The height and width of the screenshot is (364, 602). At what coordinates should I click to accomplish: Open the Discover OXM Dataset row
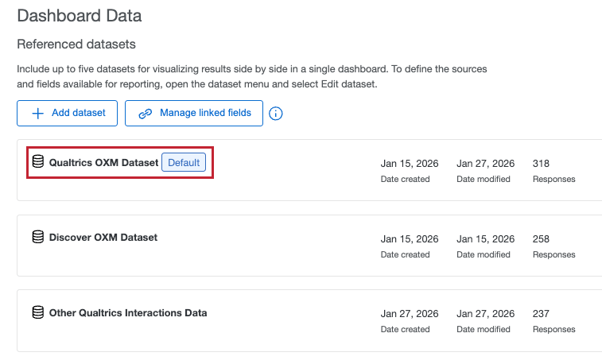[103, 237]
